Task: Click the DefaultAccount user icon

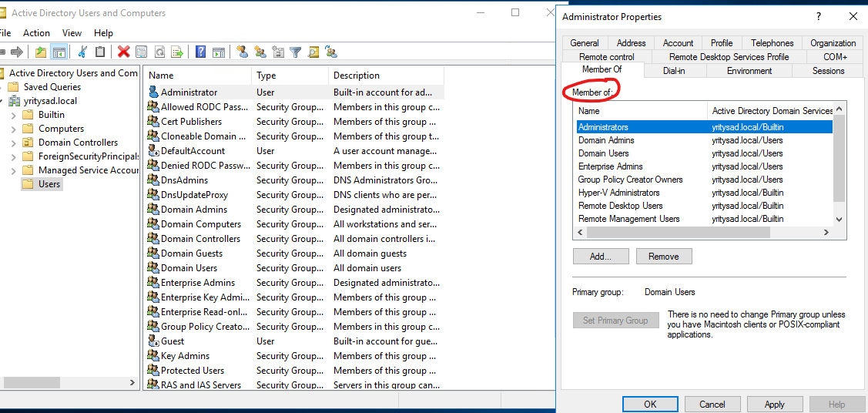Action: tap(153, 150)
